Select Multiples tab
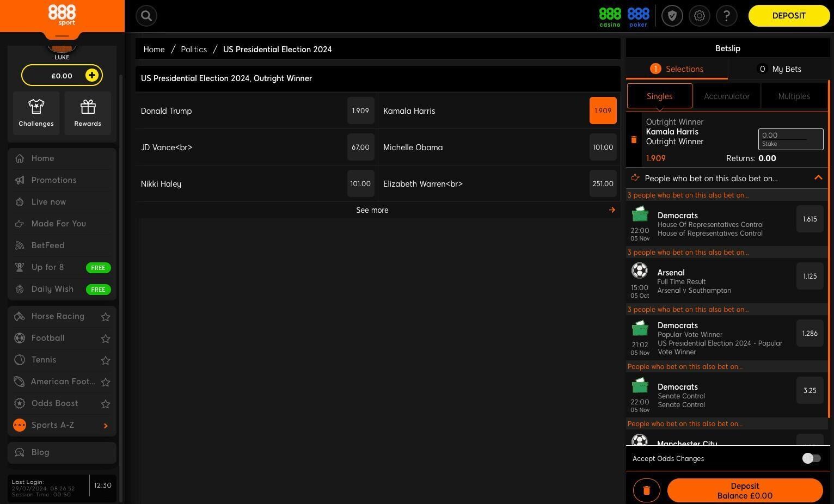Image resolution: width=834 pixels, height=504 pixels. tap(794, 96)
